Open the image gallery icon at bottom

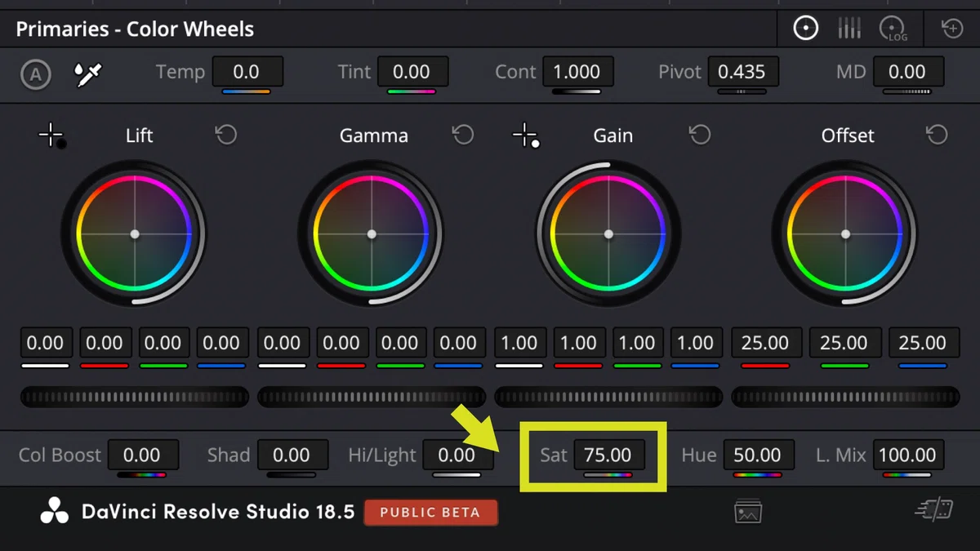[748, 511]
